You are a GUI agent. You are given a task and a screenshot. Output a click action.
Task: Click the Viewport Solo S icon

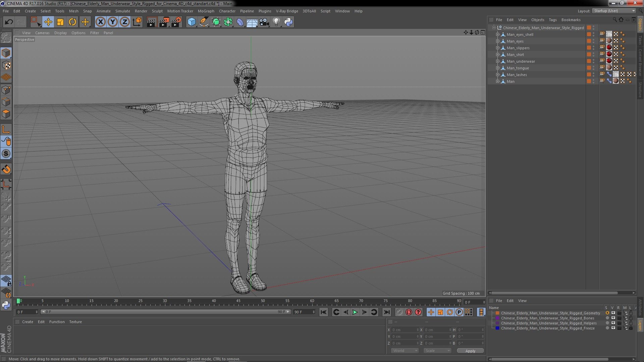click(6, 154)
